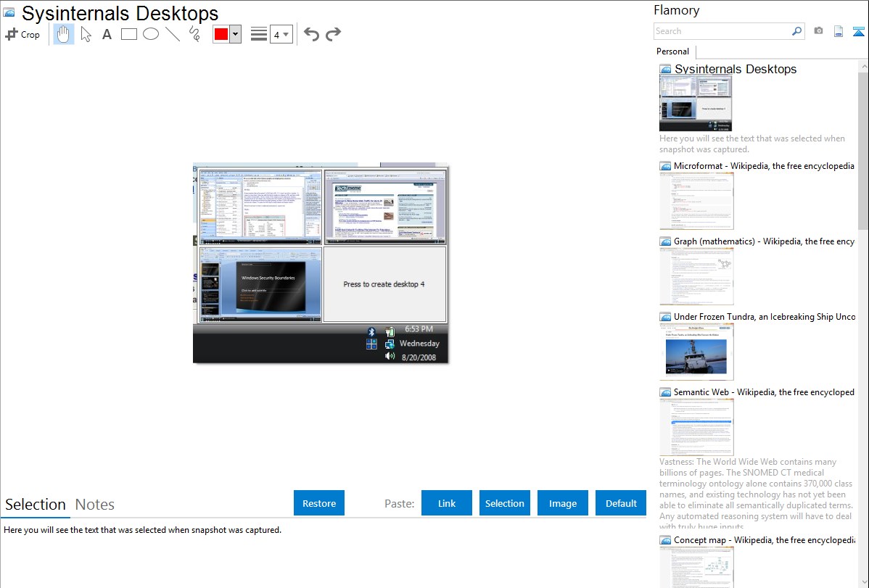This screenshot has height=588, width=869.
Task: Switch to the Notes tab
Action: click(95, 505)
